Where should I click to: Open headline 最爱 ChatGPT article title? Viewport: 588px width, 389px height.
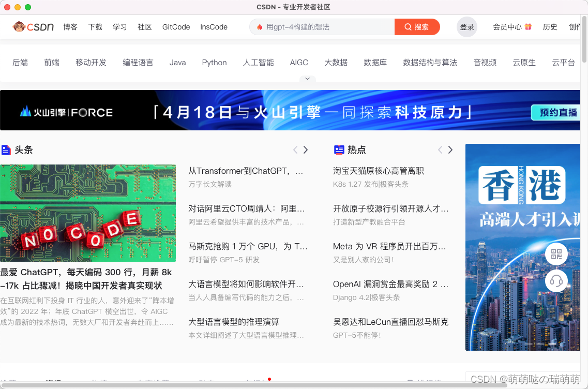pos(86,279)
